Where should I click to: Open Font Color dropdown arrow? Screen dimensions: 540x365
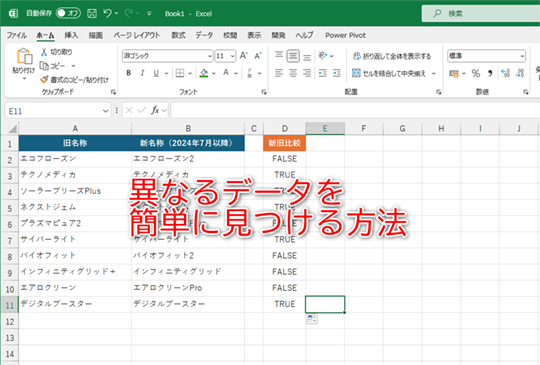point(236,73)
